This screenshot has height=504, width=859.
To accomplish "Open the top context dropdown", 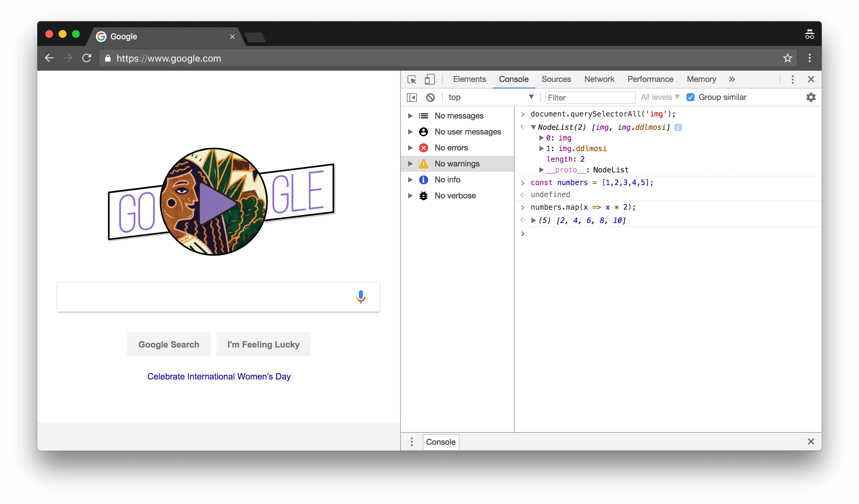I will click(491, 98).
